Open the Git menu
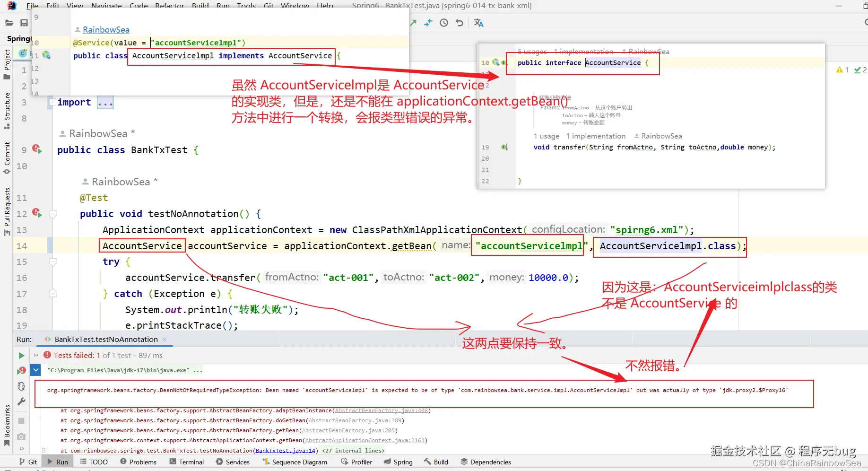The image size is (868, 471). pyautogui.click(x=269, y=6)
